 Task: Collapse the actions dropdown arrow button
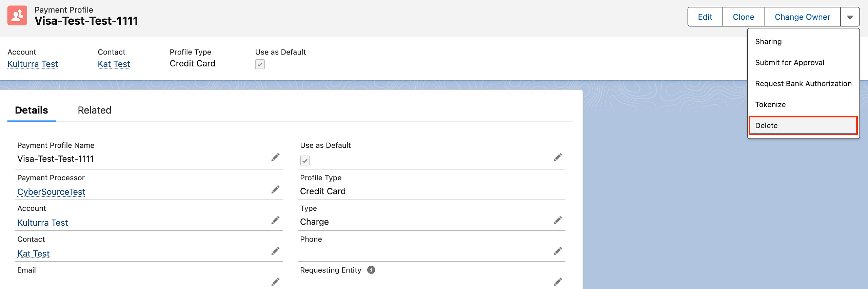[850, 17]
